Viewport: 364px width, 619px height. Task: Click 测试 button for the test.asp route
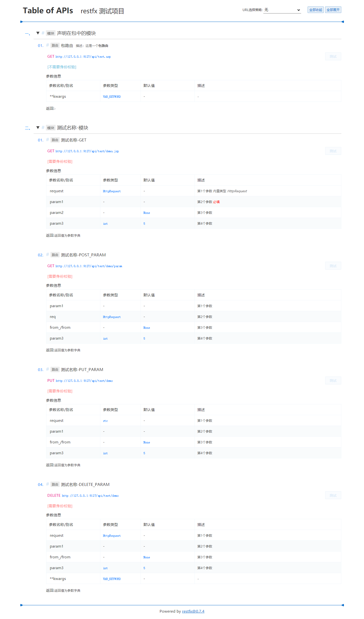[x=333, y=56]
